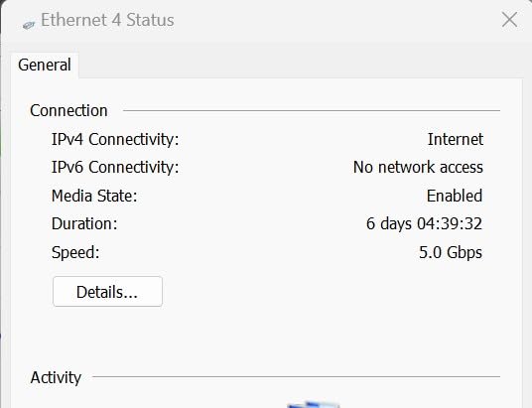The image size is (532, 408).
Task: Click the Enabled media state value
Action: pos(455,196)
